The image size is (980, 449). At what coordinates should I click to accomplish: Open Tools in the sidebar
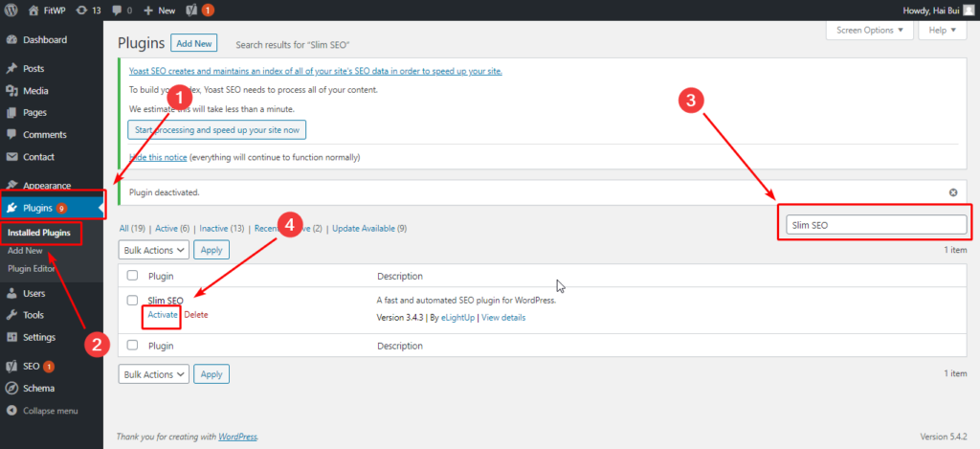[x=33, y=315]
